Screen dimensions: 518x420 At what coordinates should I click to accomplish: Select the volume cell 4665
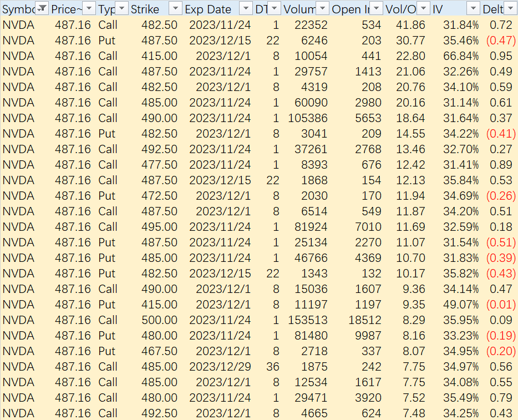tap(314, 413)
